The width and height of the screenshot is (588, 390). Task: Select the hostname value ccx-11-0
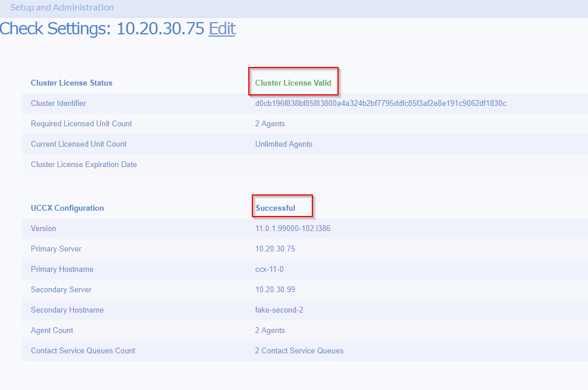coord(269,270)
